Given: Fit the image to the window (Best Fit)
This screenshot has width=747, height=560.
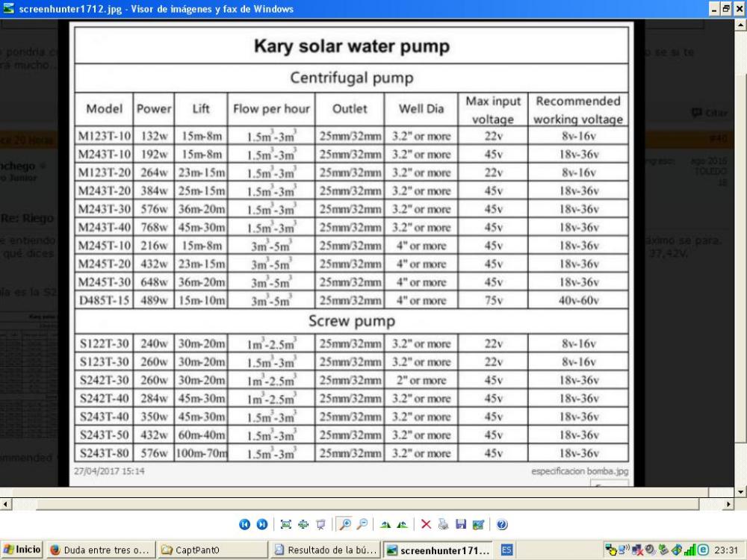Looking at the screenshot, I should tap(286, 524).
